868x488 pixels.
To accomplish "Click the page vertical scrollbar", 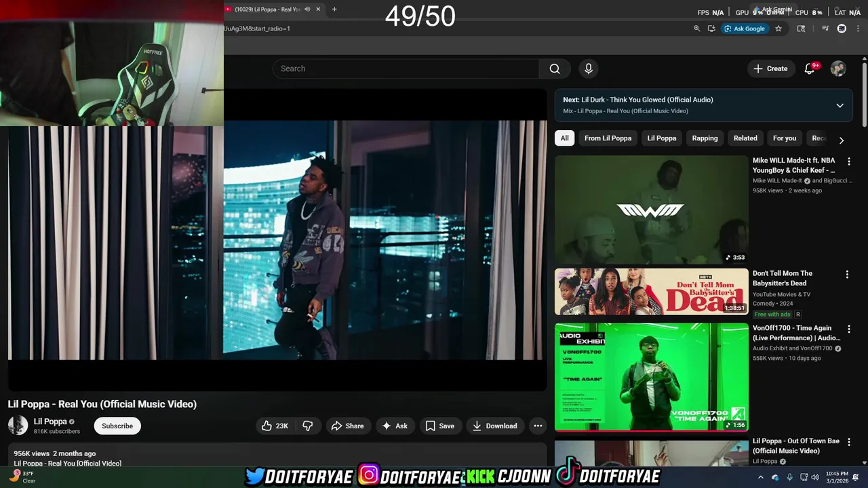I will click(865, 94).
